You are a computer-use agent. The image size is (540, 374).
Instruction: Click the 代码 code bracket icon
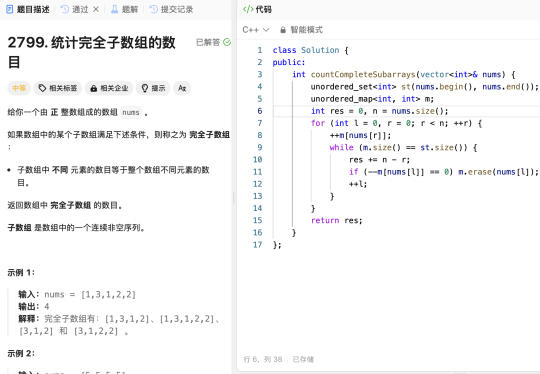(x=248, y=9)
